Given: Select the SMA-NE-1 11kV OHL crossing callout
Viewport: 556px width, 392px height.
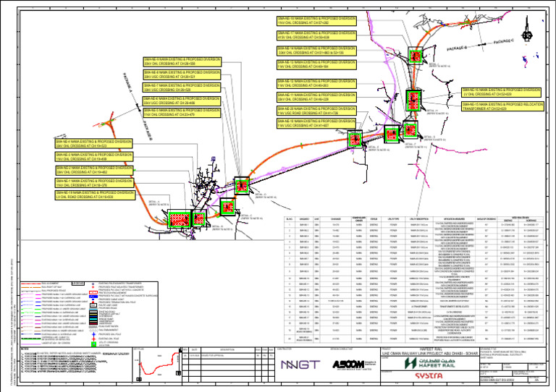Looking at the screenshot, I should [x=94, y=183].
